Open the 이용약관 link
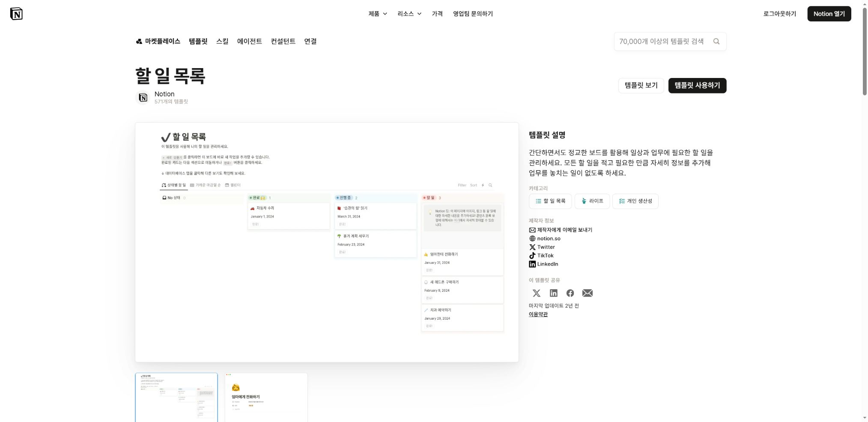The image size is (868, 422). click(x=538, y=314)
